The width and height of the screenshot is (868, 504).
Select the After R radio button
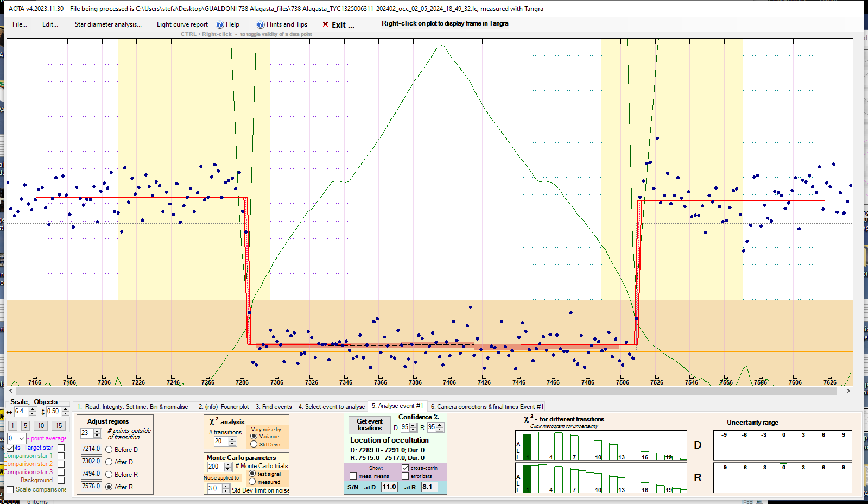[109, 487]
